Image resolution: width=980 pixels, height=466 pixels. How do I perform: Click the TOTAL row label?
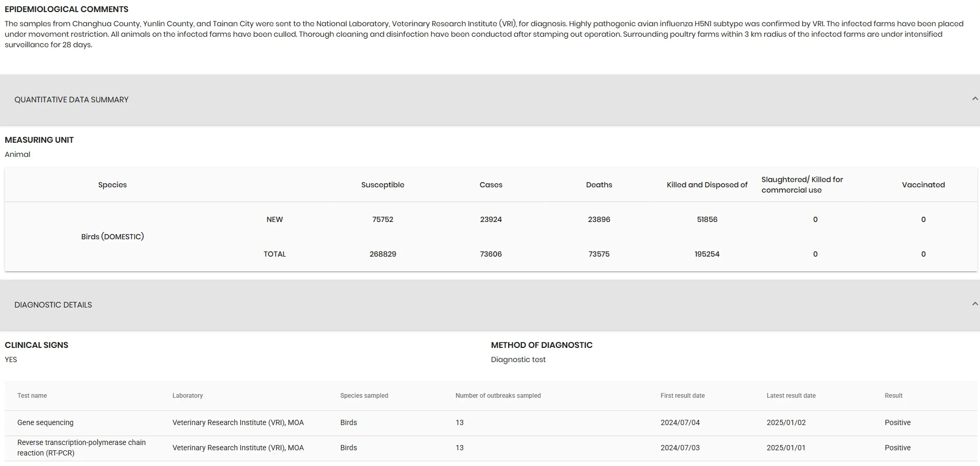coord(275,254)
